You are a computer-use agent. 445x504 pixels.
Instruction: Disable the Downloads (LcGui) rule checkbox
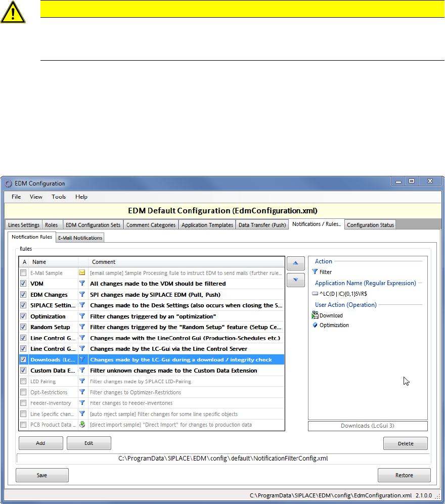point(23,359)
